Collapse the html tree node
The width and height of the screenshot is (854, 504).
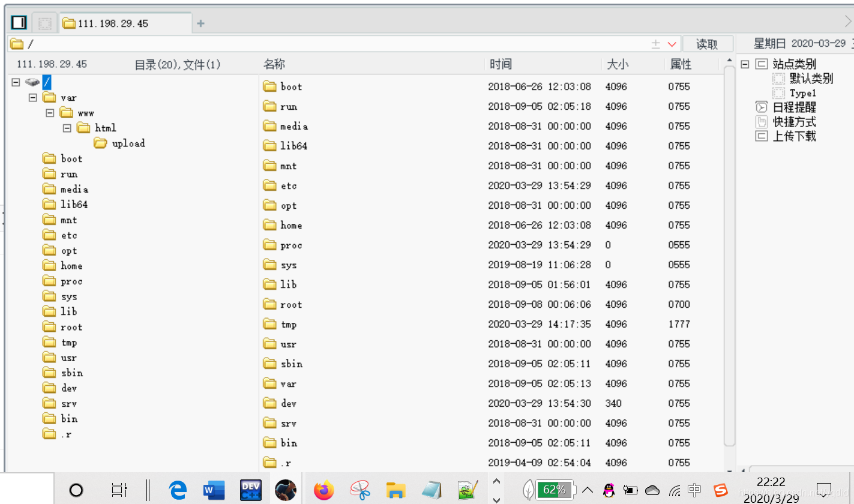[67, 128]
